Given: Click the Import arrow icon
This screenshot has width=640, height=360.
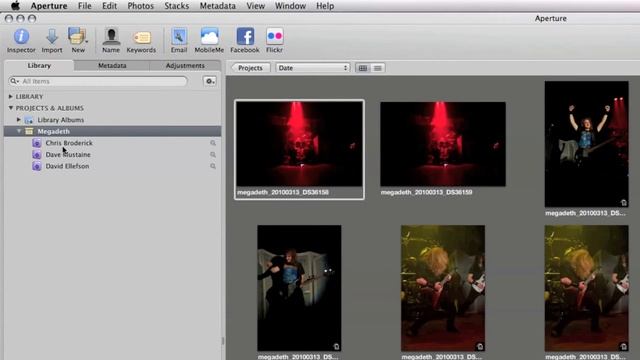Looking at the screenshot, I should pos(52,36).
